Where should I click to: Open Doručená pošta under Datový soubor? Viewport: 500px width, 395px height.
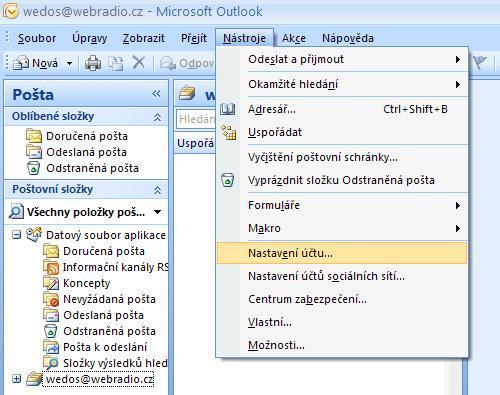pyautogui.click(x=104, y=251)
